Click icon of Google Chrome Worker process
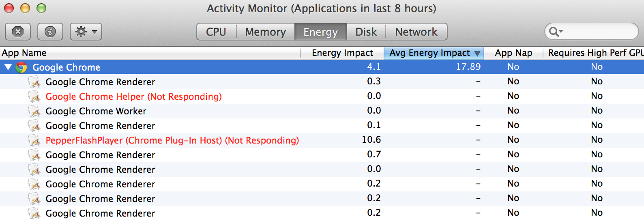Image resolution: width=644 pixels, height=219 pixels. coord(34,111)
